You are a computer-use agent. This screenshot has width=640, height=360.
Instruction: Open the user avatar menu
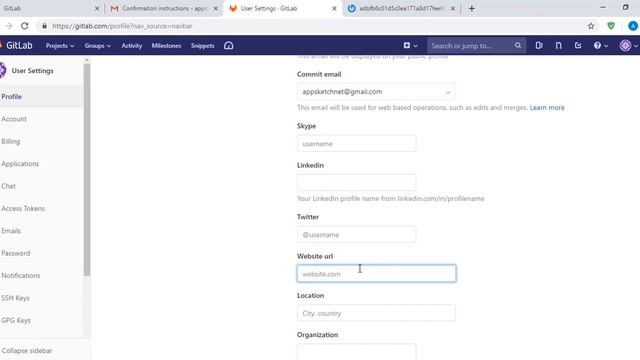click(628, 46)
